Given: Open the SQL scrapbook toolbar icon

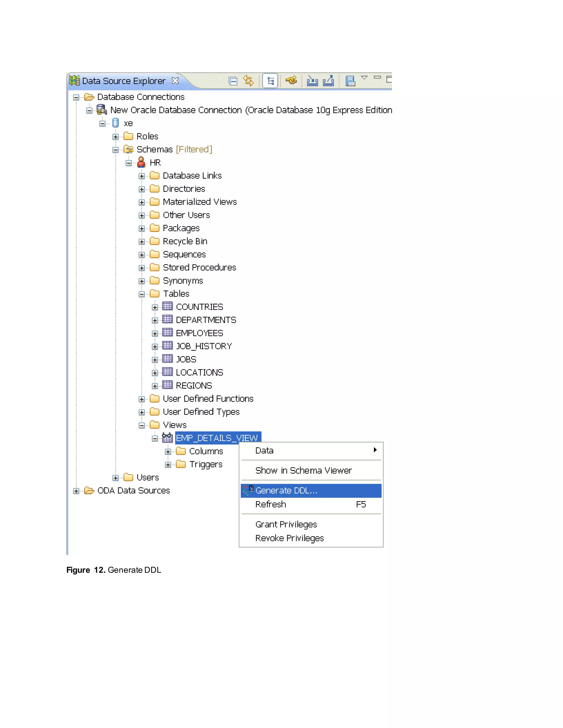Looking at the screenshot, I should (x=350, y=81).
